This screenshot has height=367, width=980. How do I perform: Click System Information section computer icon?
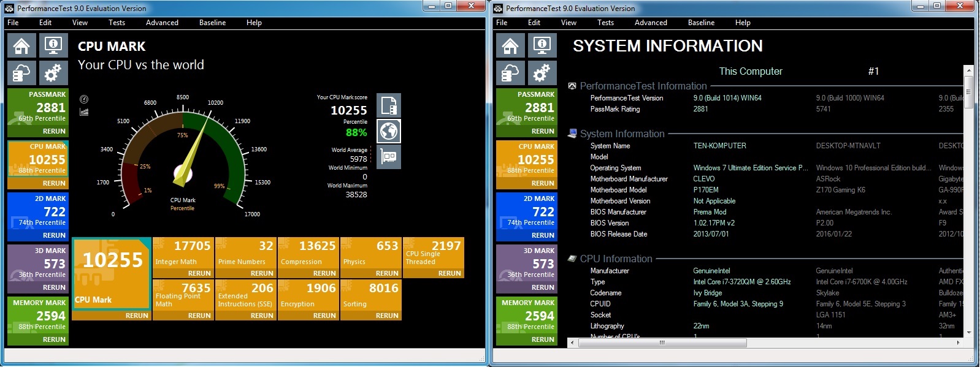click(572, 134)
